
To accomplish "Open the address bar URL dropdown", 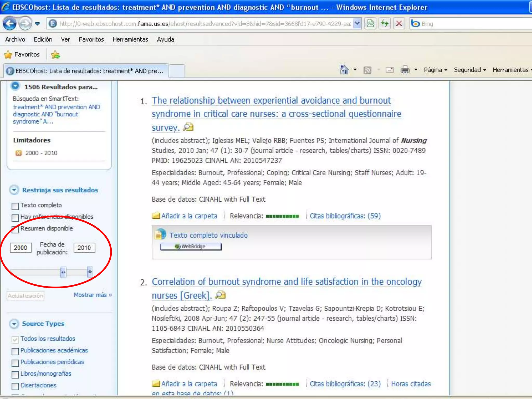I will coord(357,24).
